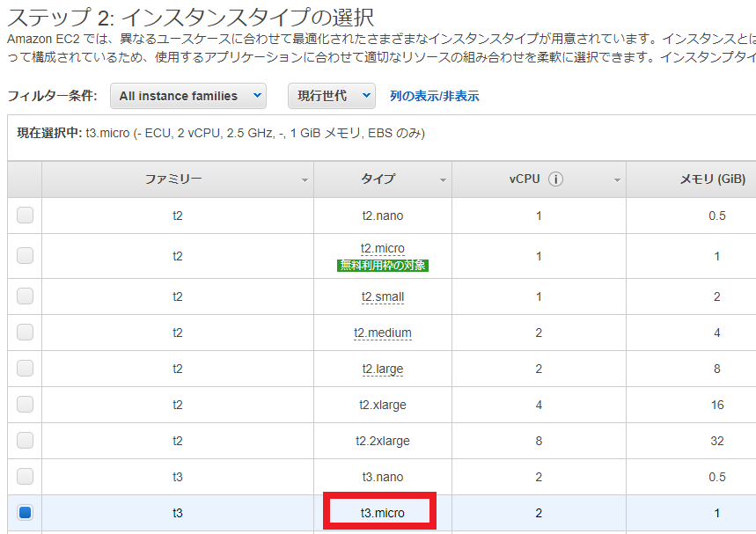Click the t2.nano type text
Viewport: 756px width, 534px height.
click(383, 216)
